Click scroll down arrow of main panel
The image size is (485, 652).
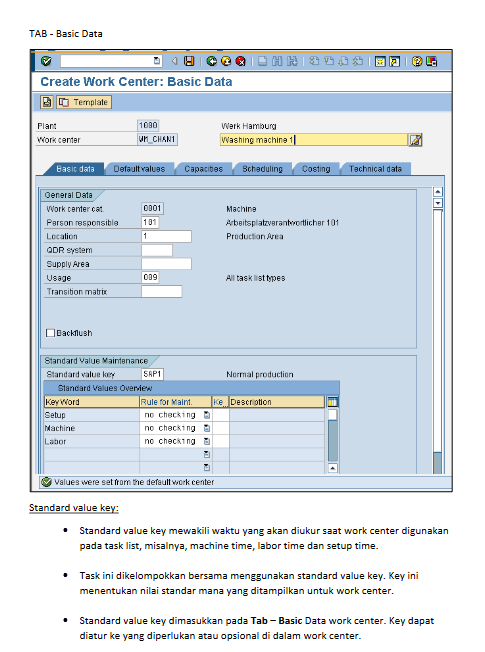click(x=438, y=203)
